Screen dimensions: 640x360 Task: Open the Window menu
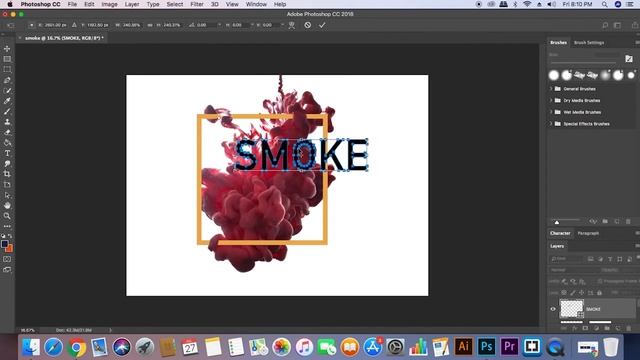256,4
